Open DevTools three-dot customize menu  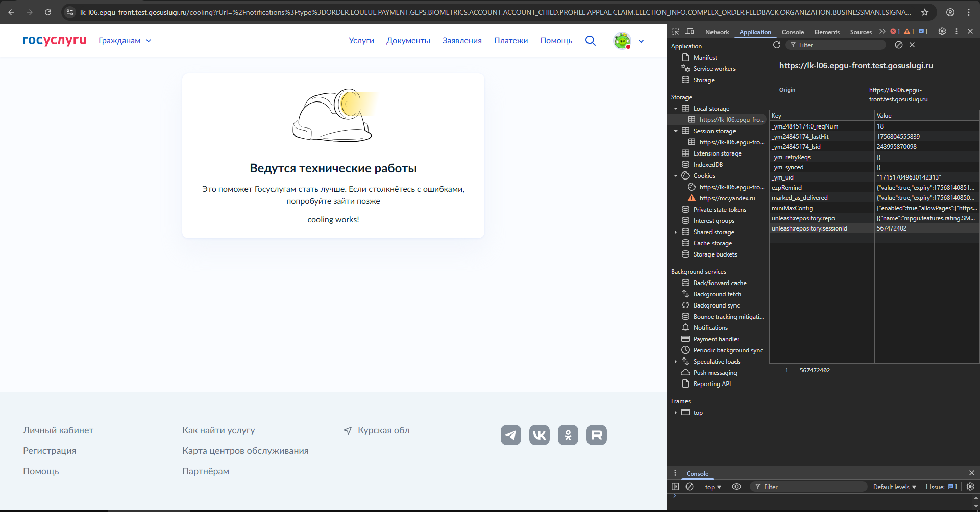[957, 31]
